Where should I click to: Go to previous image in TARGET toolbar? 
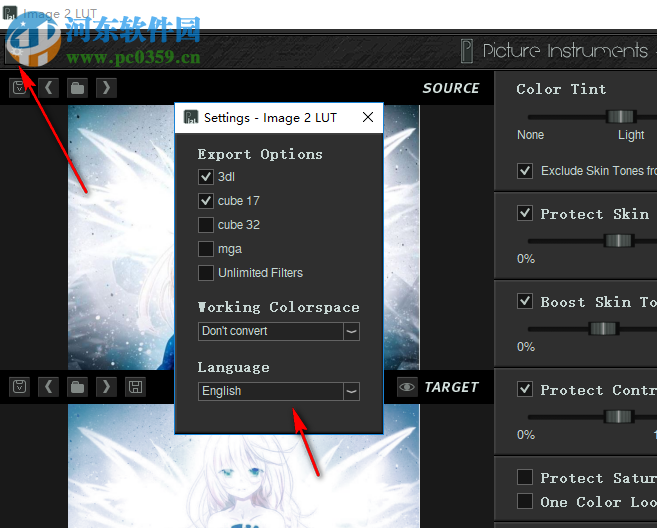[49, 387]
